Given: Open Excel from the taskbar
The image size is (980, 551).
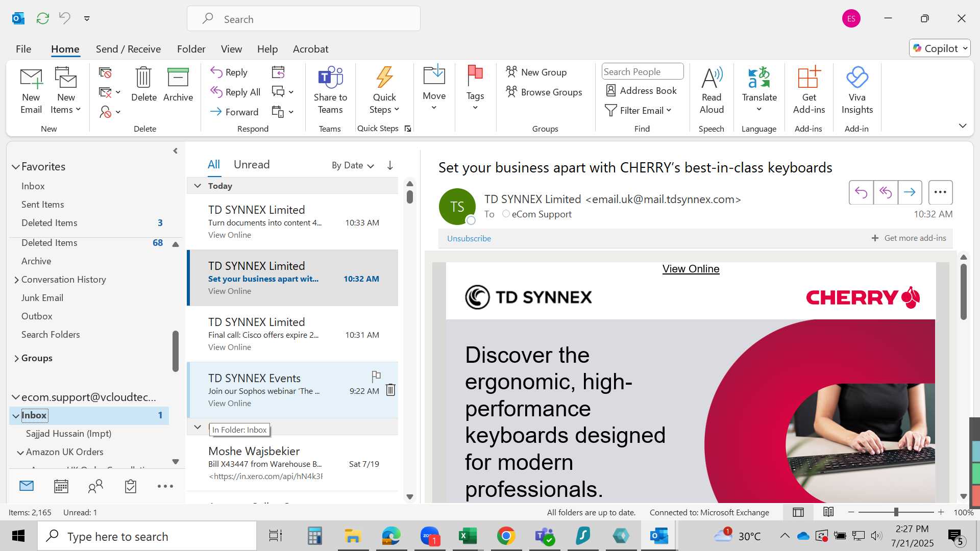Looking at the screenshot, I should [x=468, y=536].
